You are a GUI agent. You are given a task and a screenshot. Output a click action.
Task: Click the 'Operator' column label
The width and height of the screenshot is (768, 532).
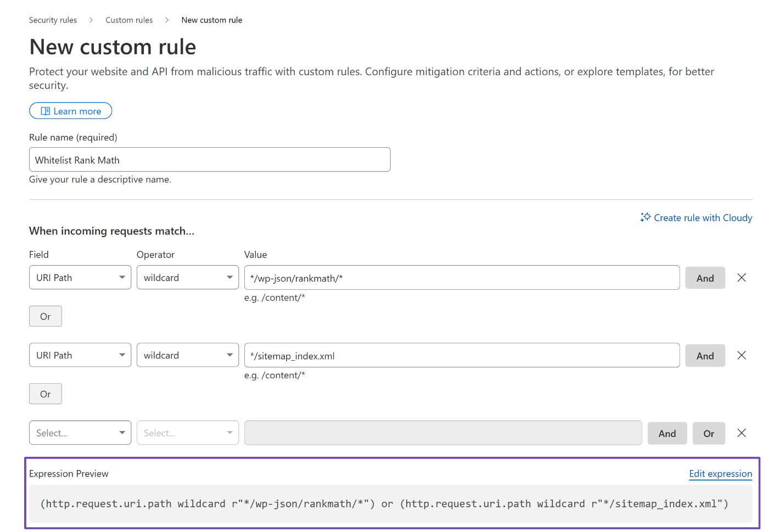155,255
